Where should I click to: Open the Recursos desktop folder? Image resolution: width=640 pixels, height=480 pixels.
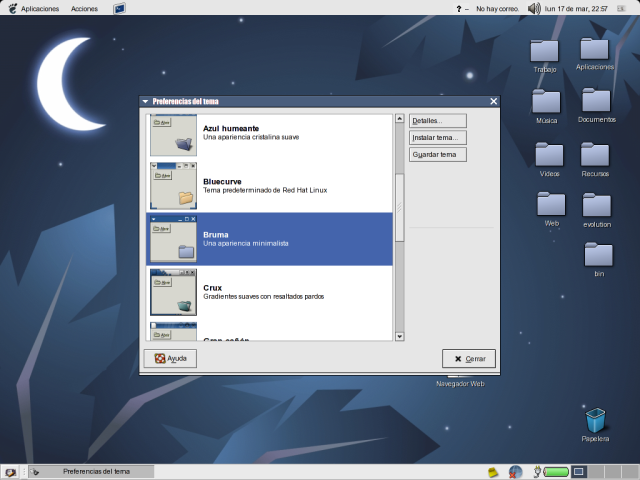(x=595, y=155)
